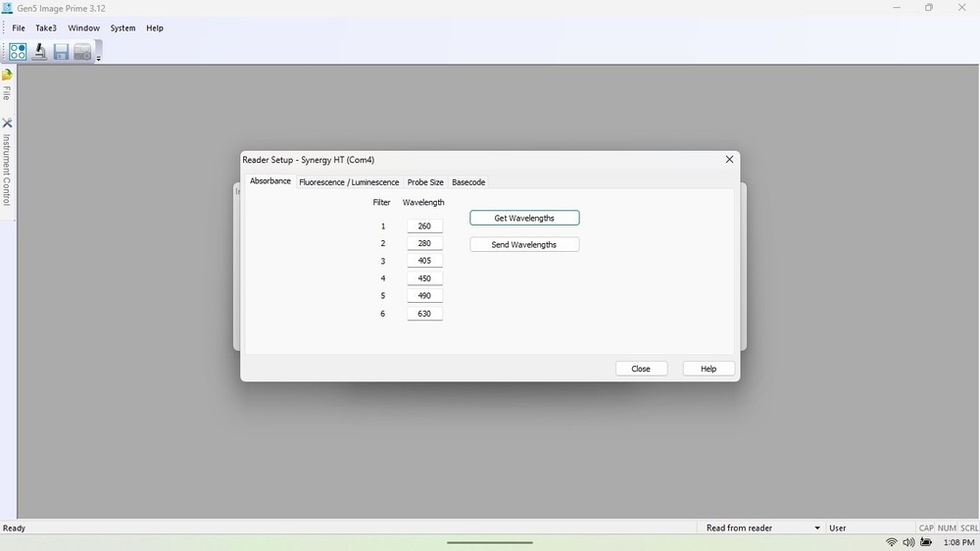This screenshot has width=980, height=551.
Task: Open the Instrument Control wrench icon
Action: click(x=7, y=124)
